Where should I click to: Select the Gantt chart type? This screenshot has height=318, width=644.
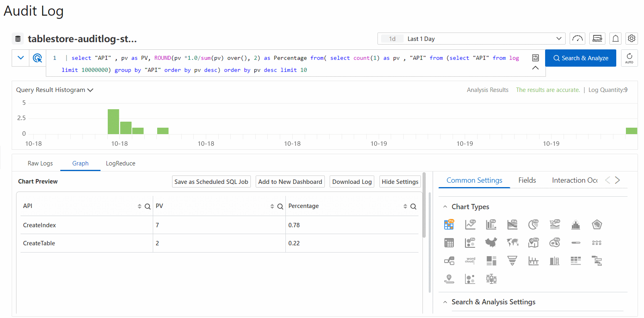point(597,261)
